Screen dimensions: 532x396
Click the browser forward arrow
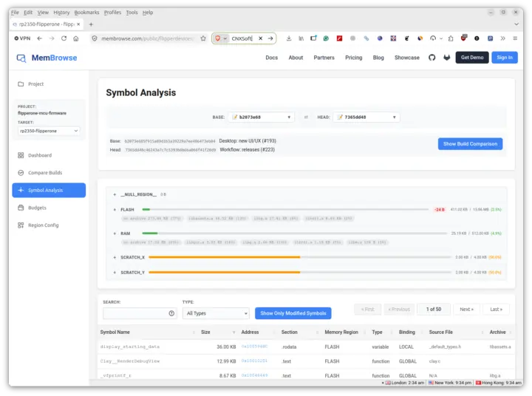pos(52,38)
